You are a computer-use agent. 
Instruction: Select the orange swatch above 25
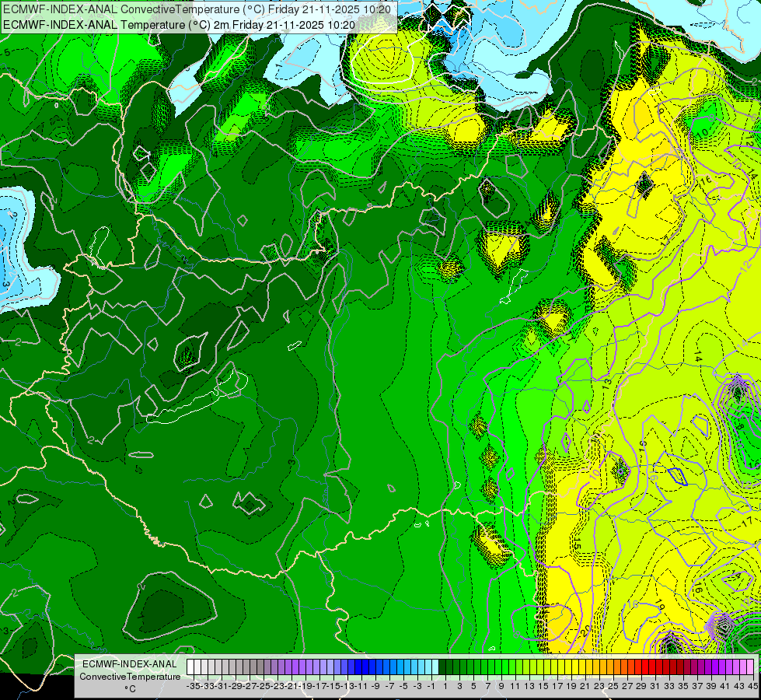pos(610,667)
